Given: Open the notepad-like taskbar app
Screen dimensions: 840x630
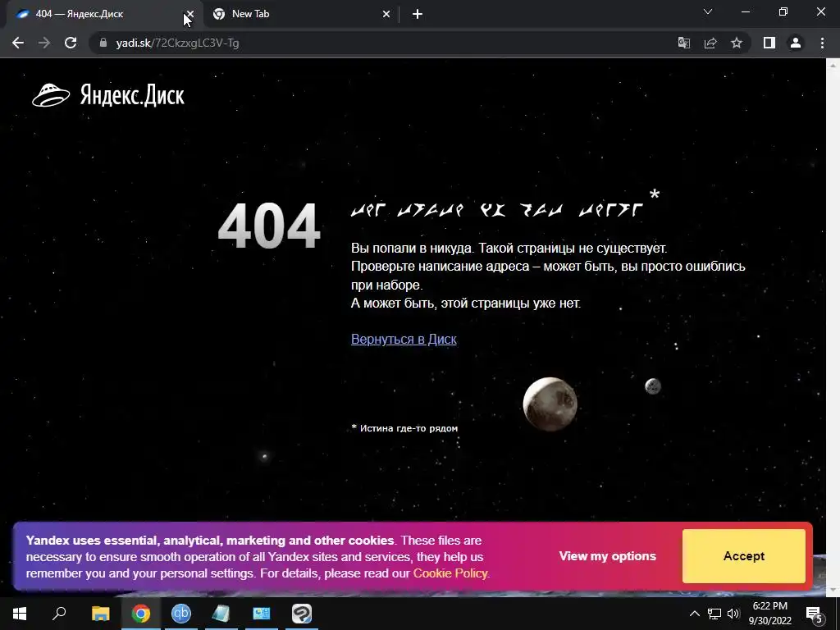Looking at the screenshot, I should (221, 614).
